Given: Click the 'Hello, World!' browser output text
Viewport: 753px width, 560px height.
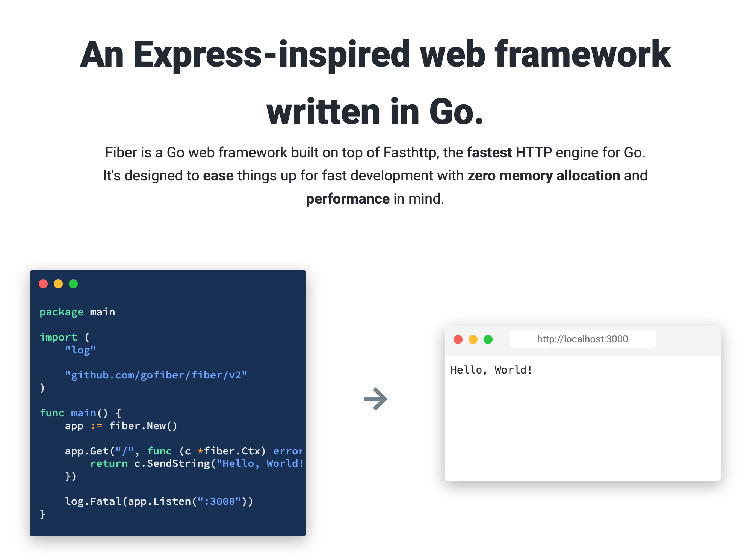Looking at the screenshot, I should (x=491, y=370).
